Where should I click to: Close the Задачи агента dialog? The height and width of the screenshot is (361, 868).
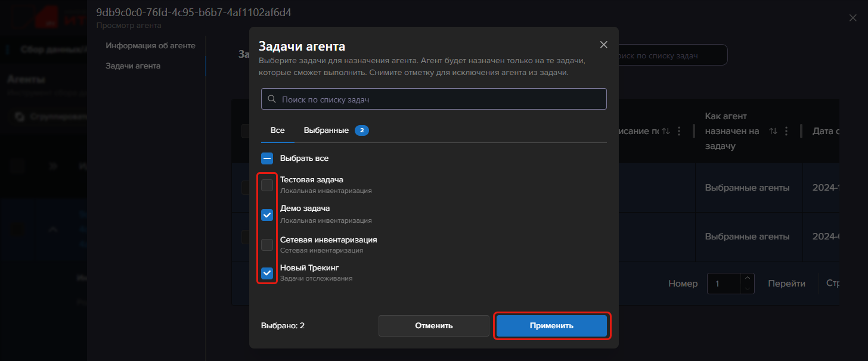click(x=603, y=45)
